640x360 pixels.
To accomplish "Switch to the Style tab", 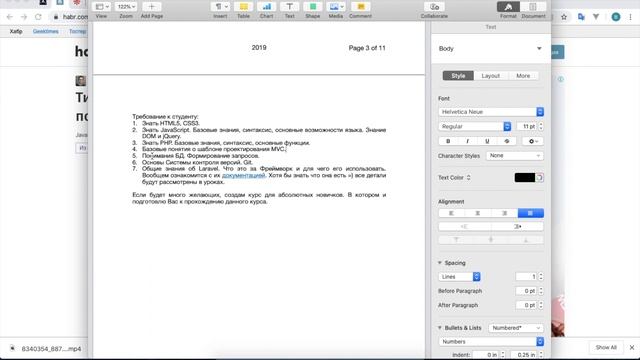I will (458, 76).
